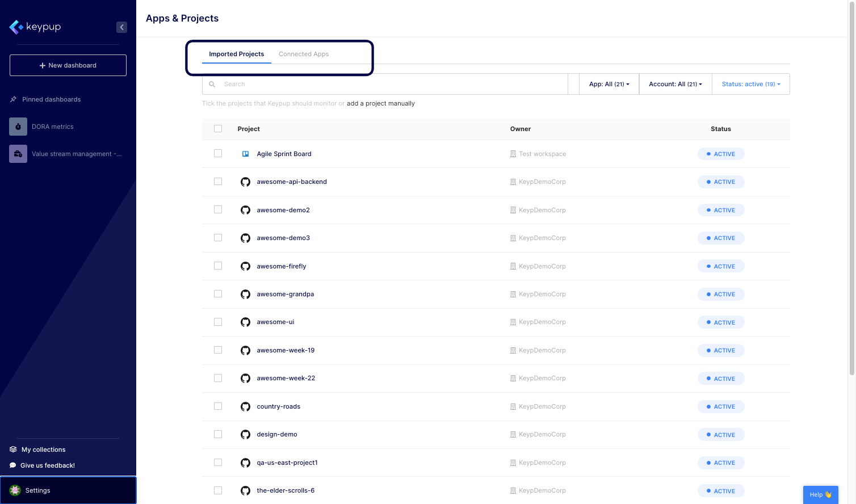Screen dimensions: 856x504
Task: Click the New dashboard button
Action: coord(68,65)
